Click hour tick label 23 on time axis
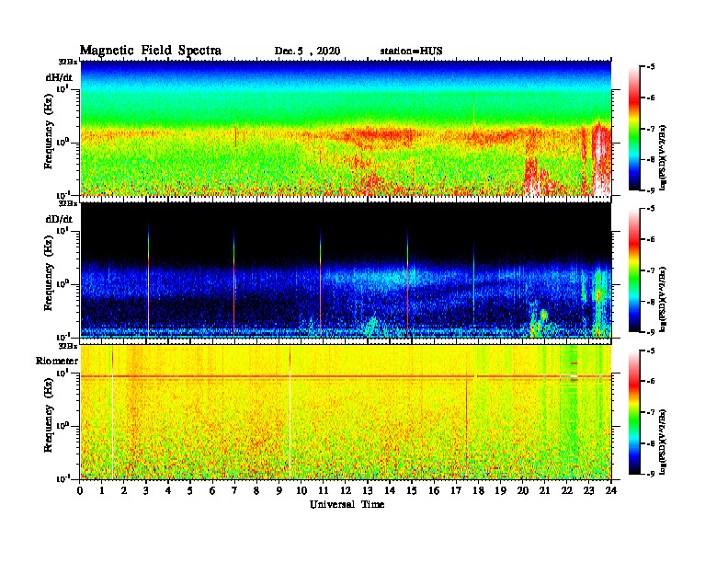The height and width of the screenshot is (563, 728). point(589,490)
